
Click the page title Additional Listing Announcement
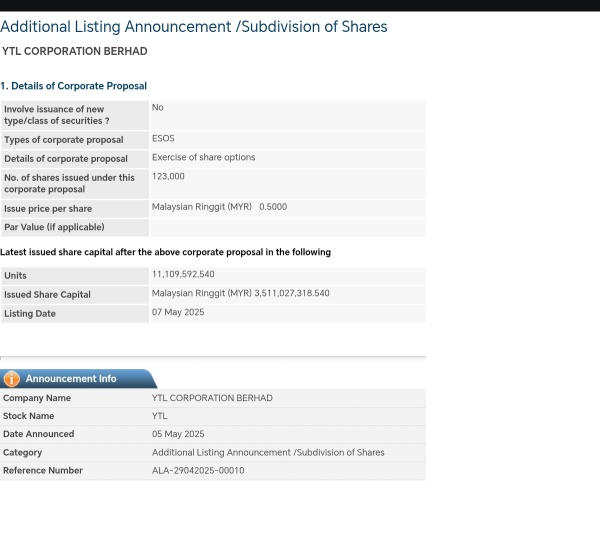[194, 27]
